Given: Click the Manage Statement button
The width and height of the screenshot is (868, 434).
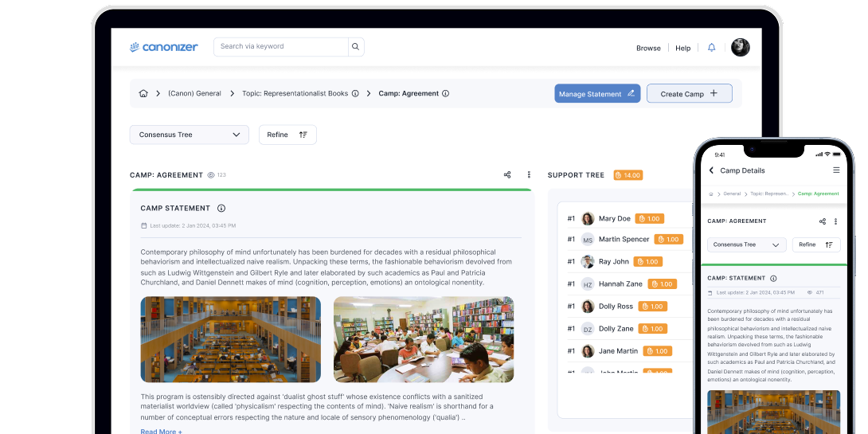Looking at the screenshot, I should coord(597,94).
